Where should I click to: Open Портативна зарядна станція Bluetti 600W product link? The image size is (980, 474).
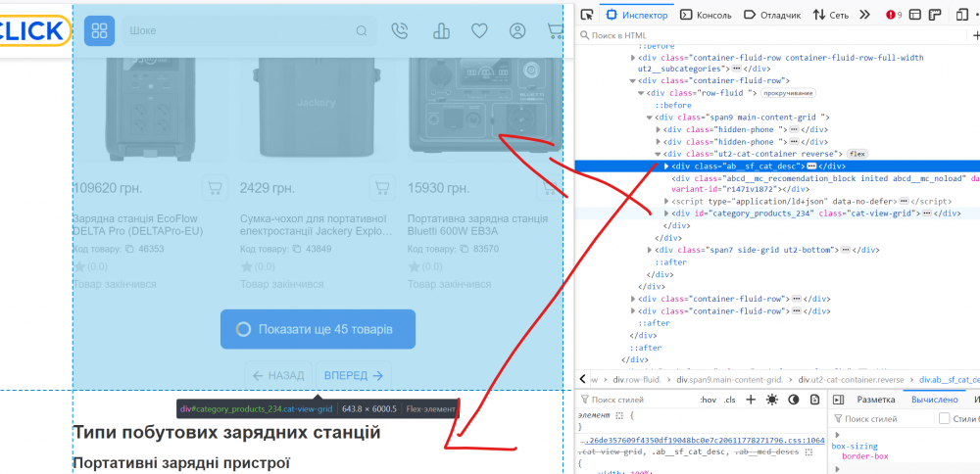477,225
